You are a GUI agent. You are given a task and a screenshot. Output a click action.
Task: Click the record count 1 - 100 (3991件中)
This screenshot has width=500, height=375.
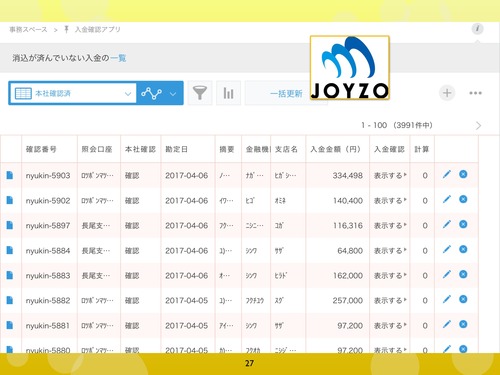(x=397, y=125)
